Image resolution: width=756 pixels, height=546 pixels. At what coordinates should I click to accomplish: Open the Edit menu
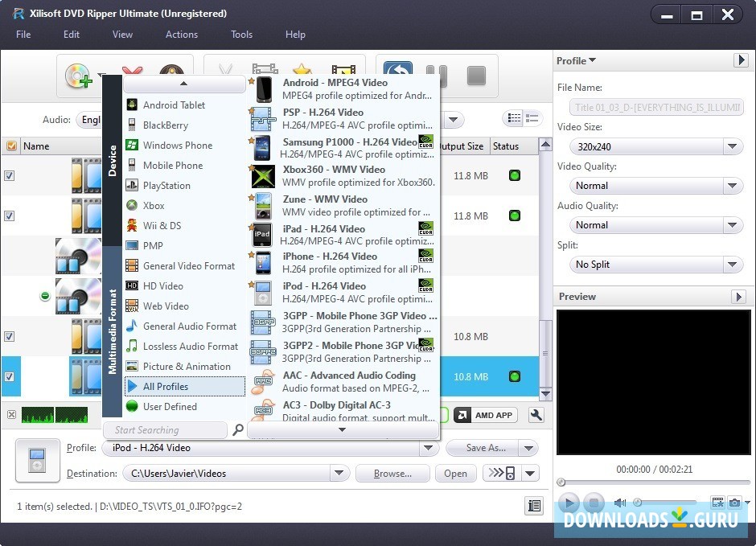pyautogui.click(x=72, y=35)
